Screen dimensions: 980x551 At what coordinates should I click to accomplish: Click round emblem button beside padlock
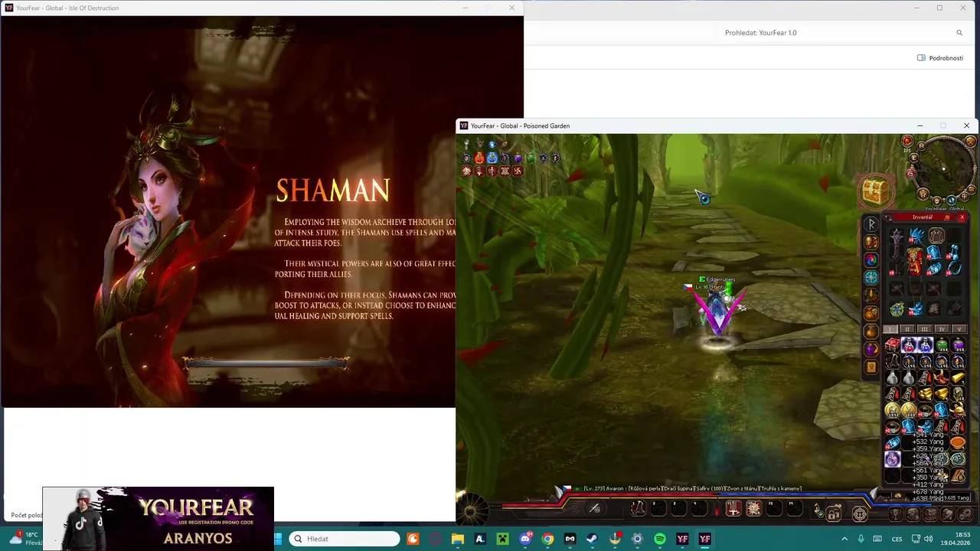[860, 514]
